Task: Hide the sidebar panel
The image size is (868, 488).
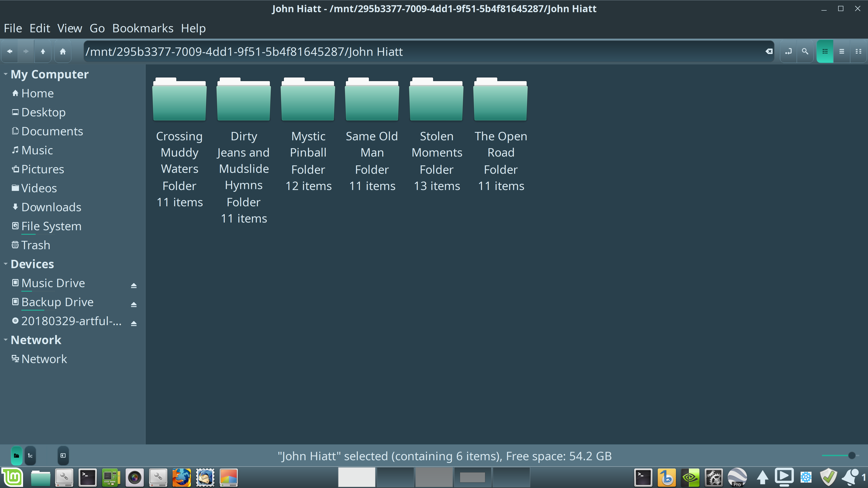Action: [63, 456]
